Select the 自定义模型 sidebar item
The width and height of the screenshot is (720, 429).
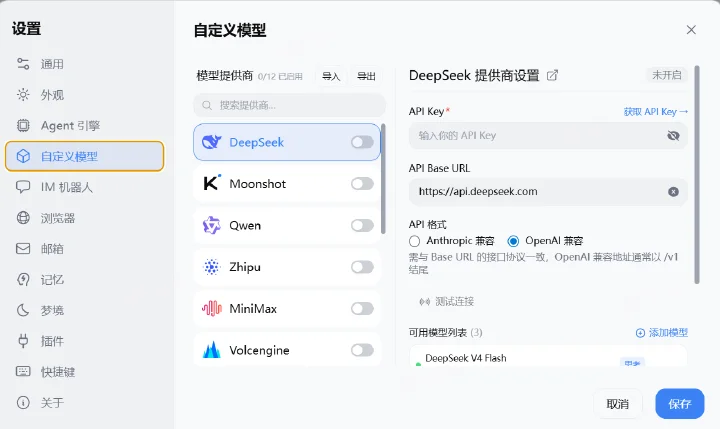coord(84,156)
